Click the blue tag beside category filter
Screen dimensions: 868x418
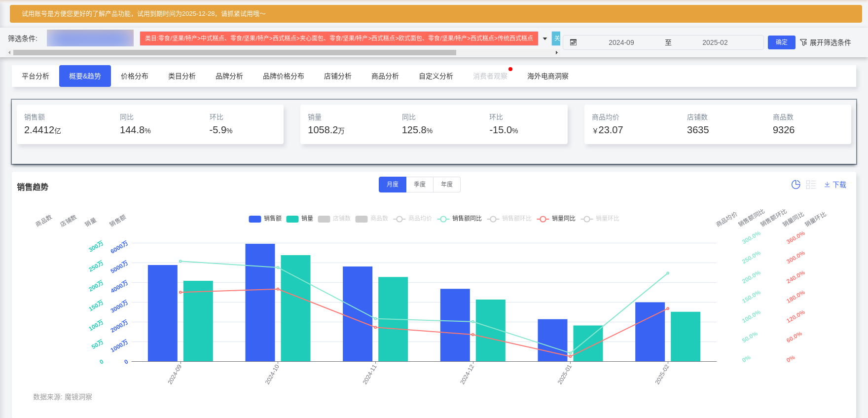coord(556,38)
